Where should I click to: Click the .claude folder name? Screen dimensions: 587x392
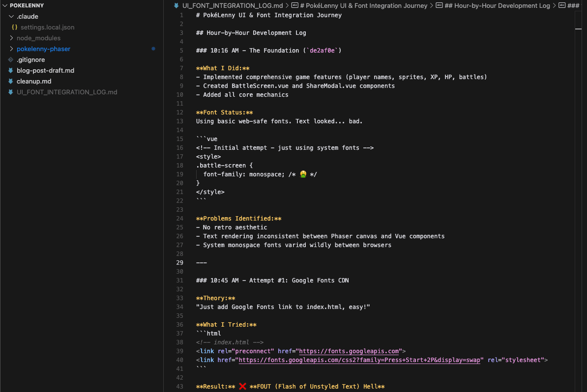(x=28, y=17)
